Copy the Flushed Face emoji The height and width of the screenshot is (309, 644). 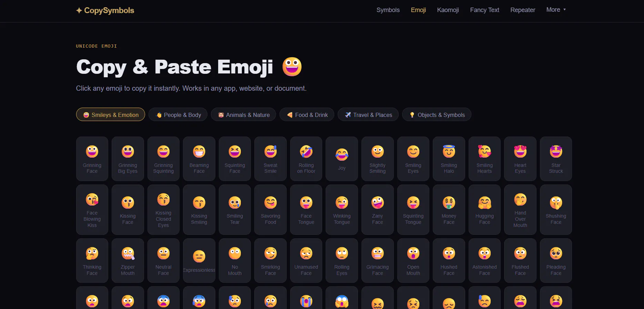pyautogui.click(x=520, y=260)
